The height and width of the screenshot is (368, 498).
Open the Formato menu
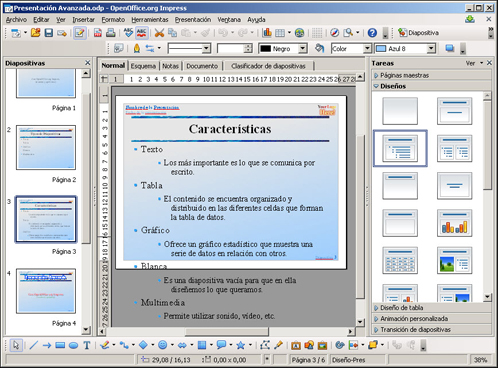tap(113, 20)
